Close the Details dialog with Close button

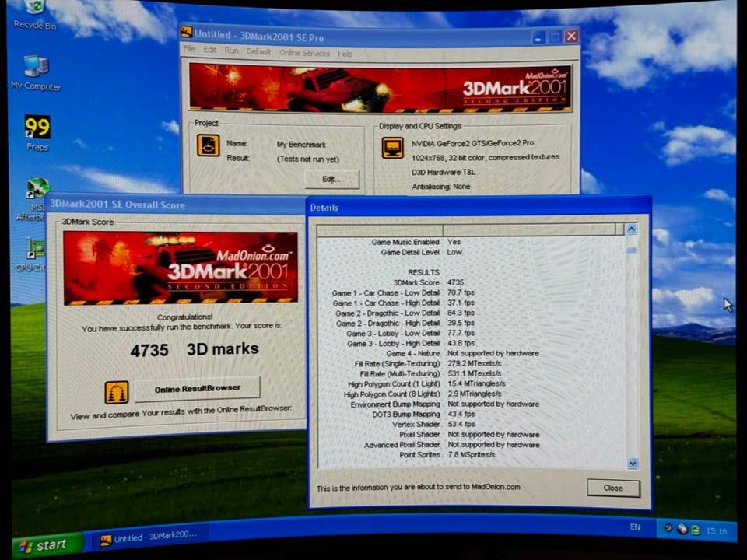click(613, 488)
